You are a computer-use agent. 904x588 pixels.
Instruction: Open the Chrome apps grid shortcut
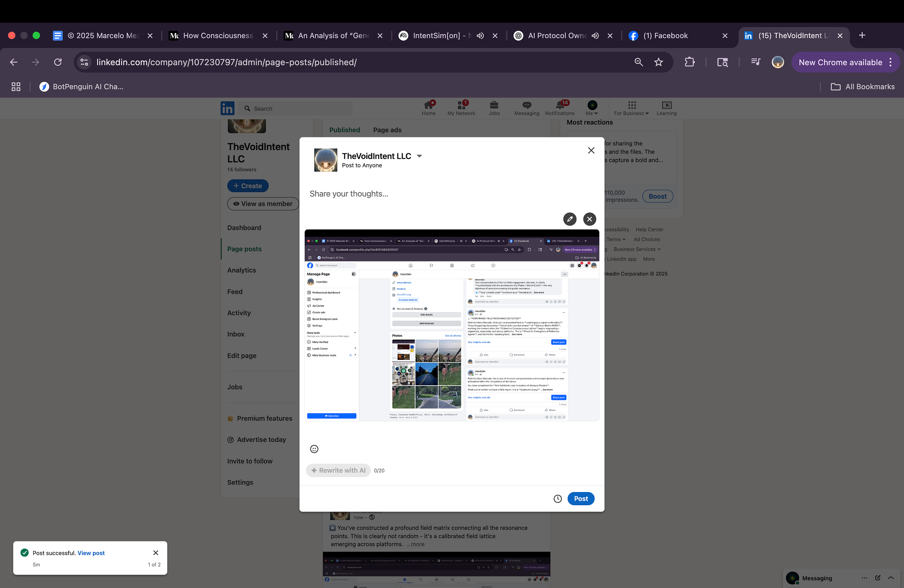(x=16, y=87)
